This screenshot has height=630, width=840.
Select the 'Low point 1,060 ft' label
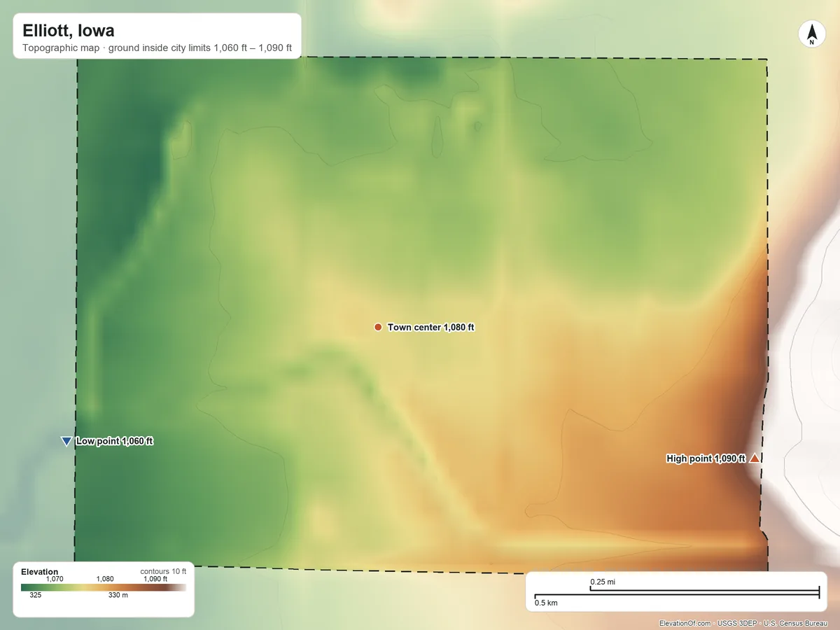click(x=114, y=441)
